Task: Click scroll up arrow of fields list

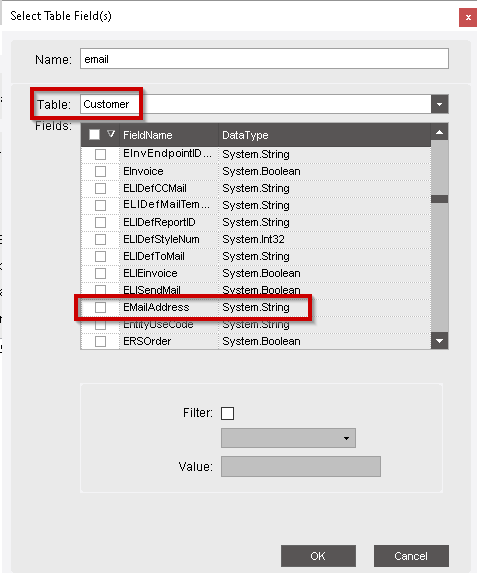Action: [x=439, y=132]
